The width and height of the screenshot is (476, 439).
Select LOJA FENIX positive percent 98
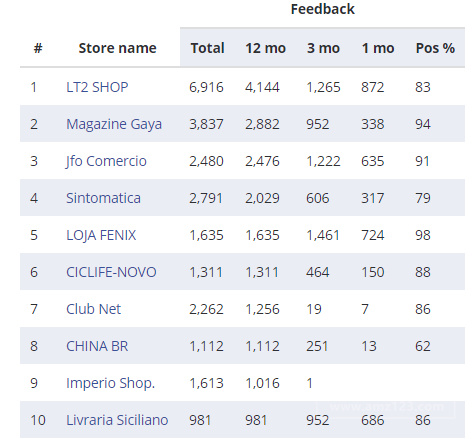(x=423, y=235)
